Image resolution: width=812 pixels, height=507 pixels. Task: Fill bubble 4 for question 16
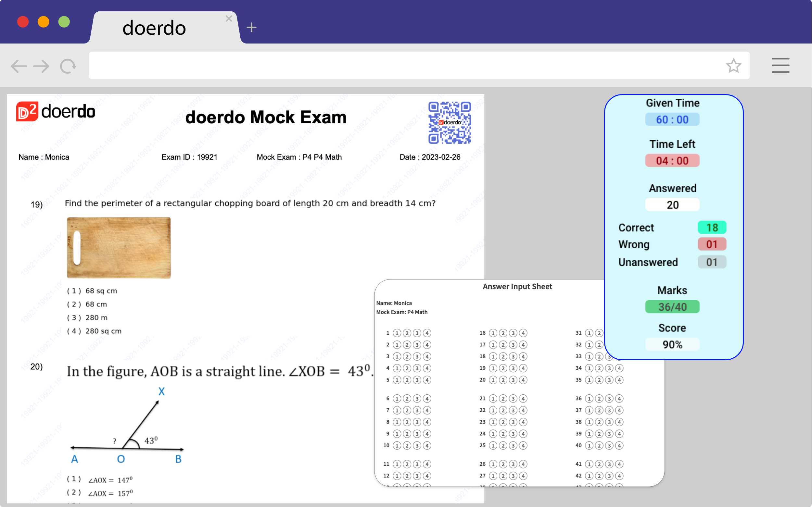pos(523,333)
